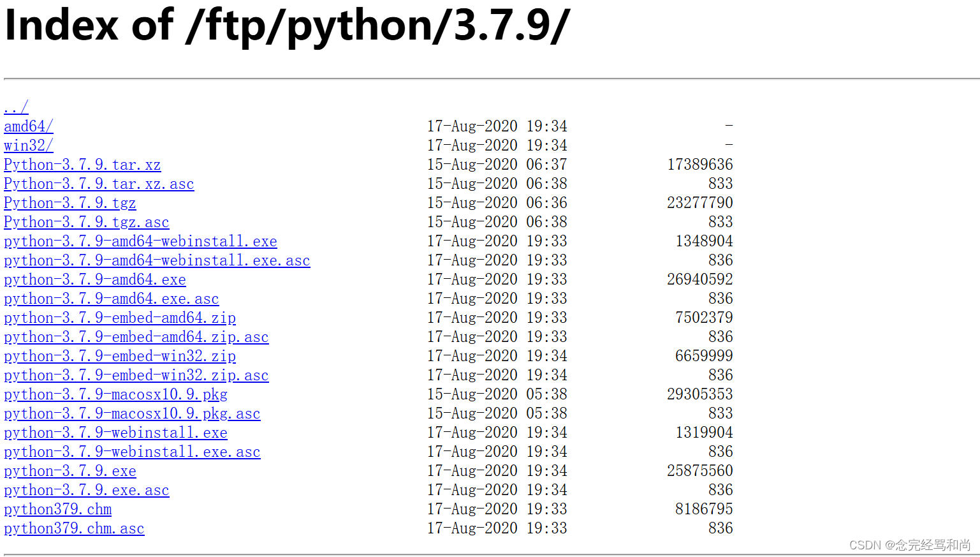The image size is (980, 557).
Task: Download python-3.7.9-macosx10.9.pkg installer
Action: point(115,394)
